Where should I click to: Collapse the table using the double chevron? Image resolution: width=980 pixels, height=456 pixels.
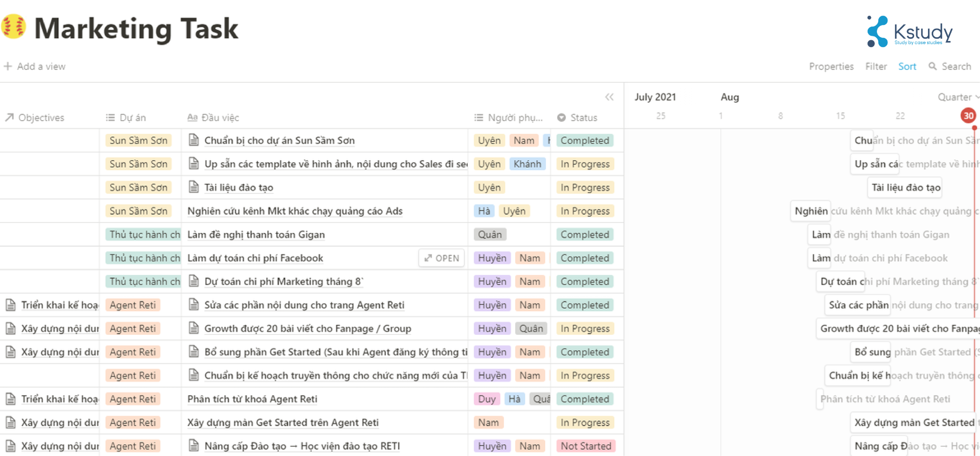609,97
